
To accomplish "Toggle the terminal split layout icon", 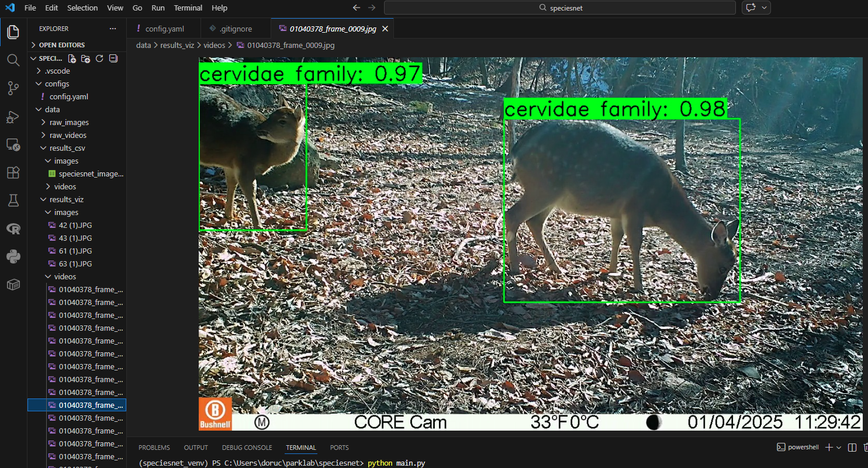I will click(x=852, y=448).
